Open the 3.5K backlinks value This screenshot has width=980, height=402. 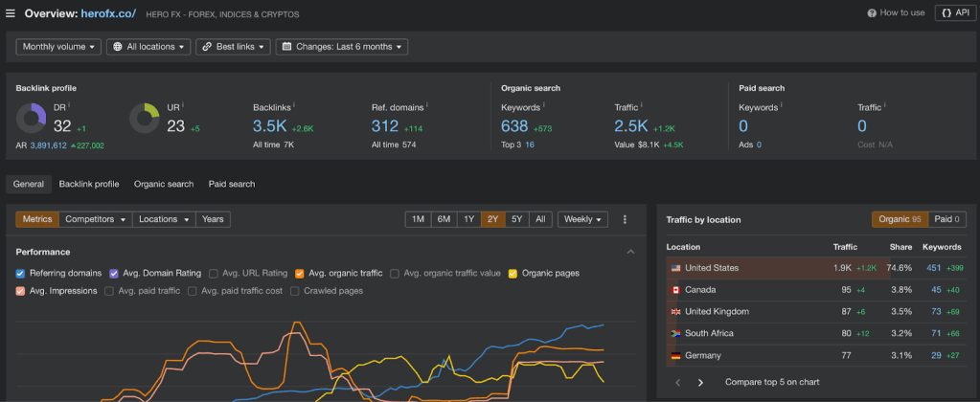[270, 126]
